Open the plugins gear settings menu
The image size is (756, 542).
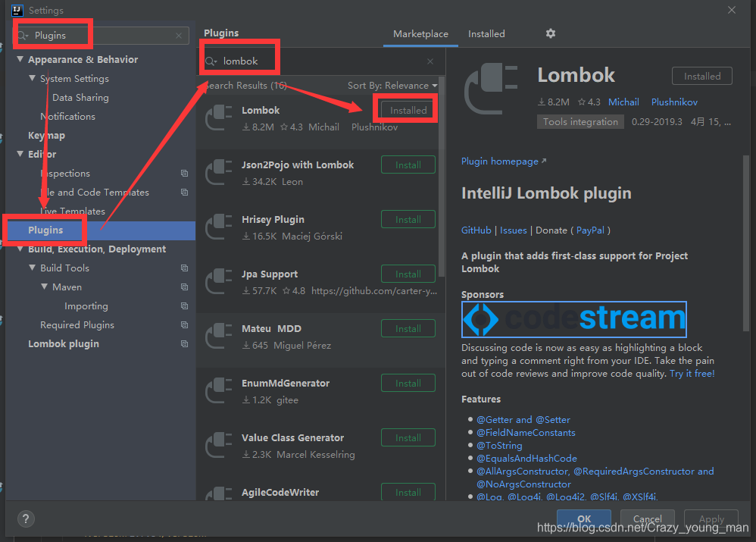[x=550, y=33]
